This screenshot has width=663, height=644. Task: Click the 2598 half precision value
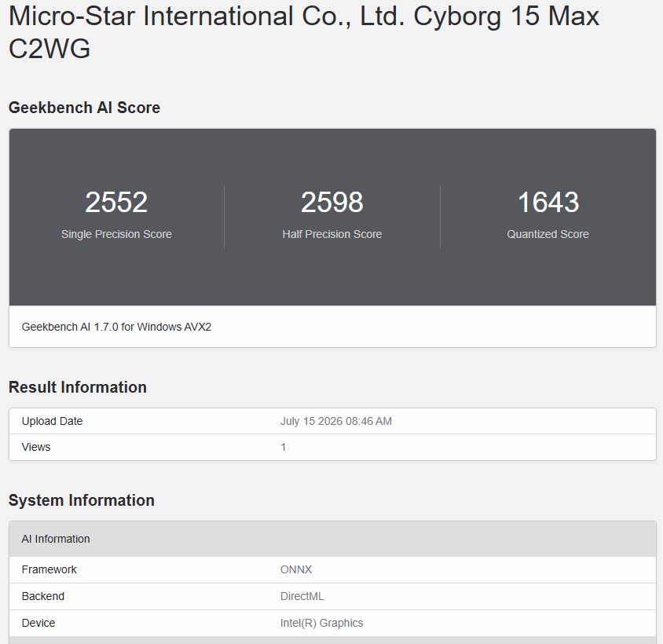(332, 202)
